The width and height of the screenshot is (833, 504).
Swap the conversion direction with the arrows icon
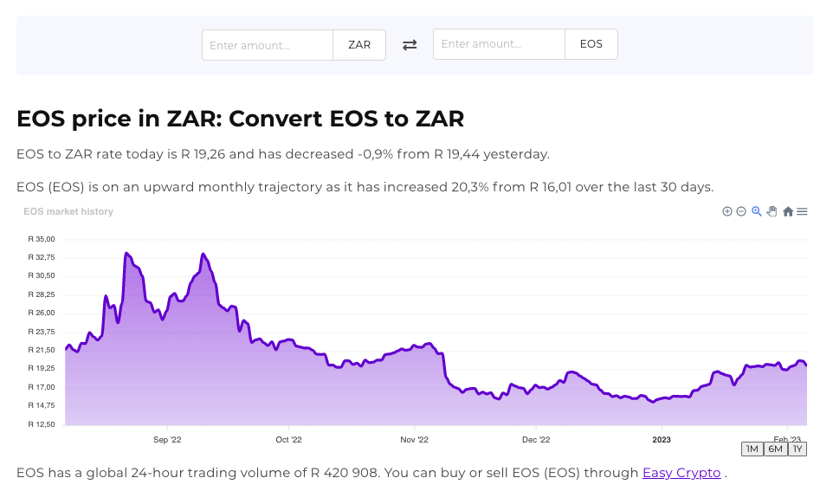(x=409, y=44)
